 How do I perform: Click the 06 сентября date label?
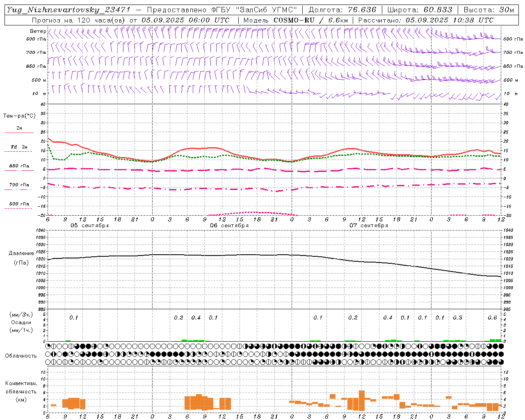pos(229,226)
